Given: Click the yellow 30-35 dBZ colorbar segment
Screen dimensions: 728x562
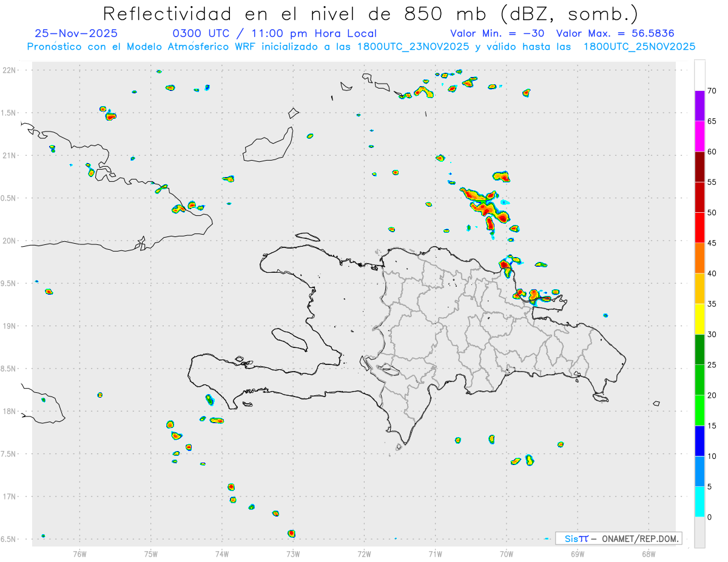Looking at the screenshot, I should tap(699, 319).
